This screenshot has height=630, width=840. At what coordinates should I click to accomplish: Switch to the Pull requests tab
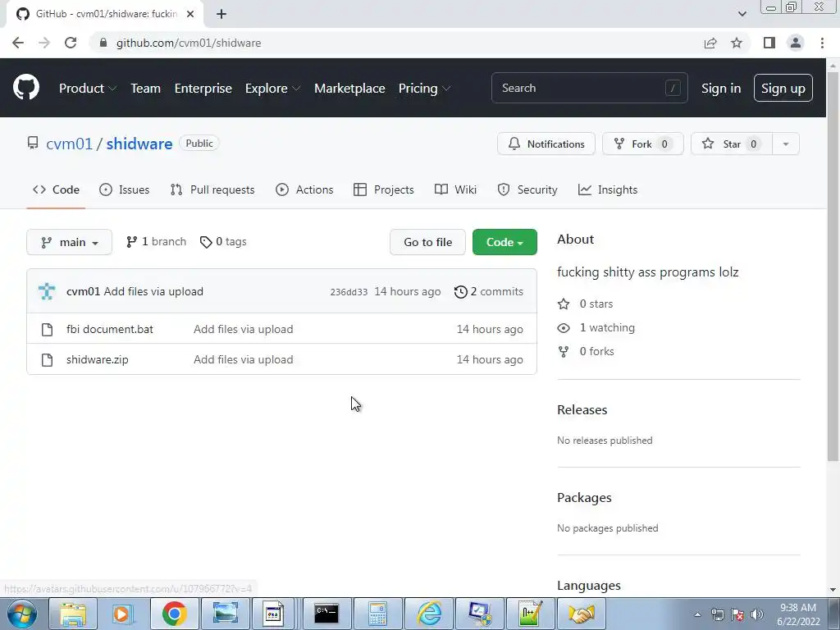[x=212, y=189]
